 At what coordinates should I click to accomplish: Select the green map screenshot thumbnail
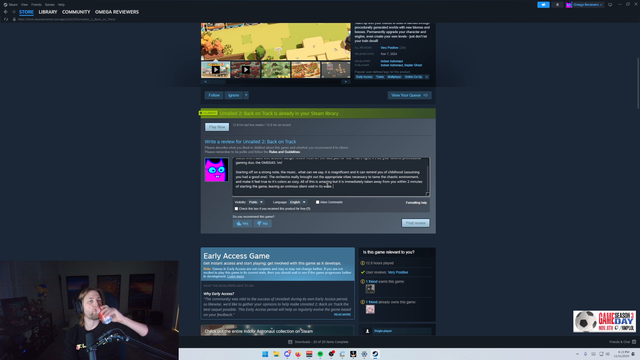[276, 70]
